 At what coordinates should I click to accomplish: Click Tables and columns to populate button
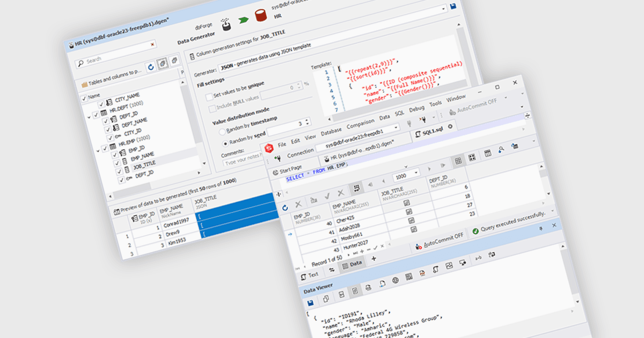[x=111, y=78]
